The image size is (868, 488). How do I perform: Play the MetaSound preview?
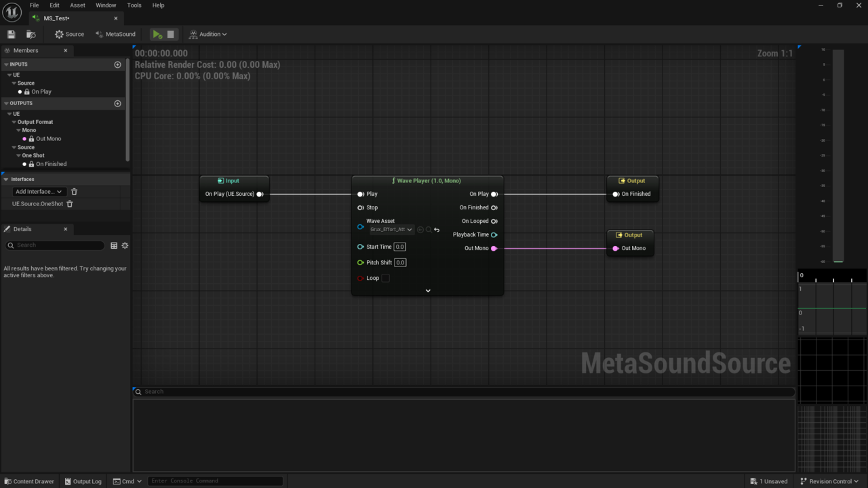157,34
